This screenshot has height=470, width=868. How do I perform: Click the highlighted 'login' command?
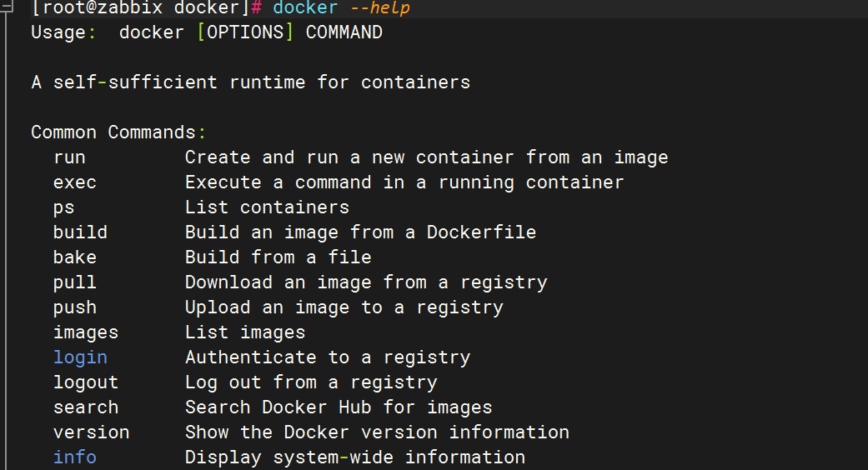80,357
